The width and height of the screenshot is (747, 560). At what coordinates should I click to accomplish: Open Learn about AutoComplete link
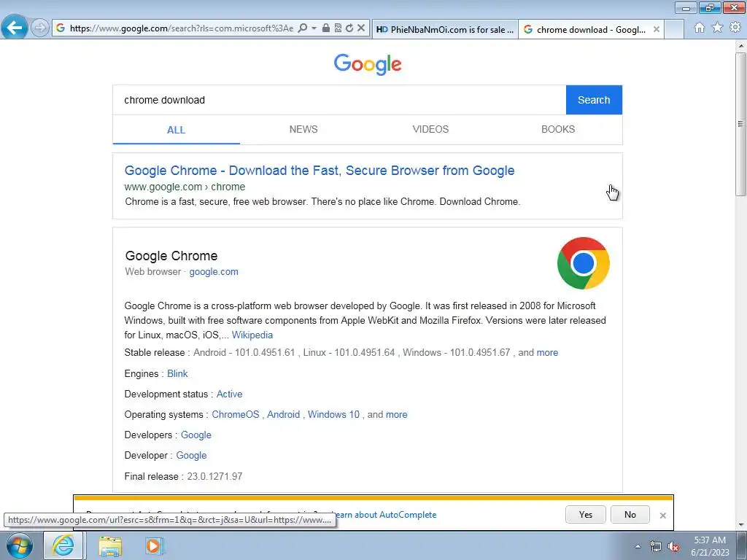(385, 515)
